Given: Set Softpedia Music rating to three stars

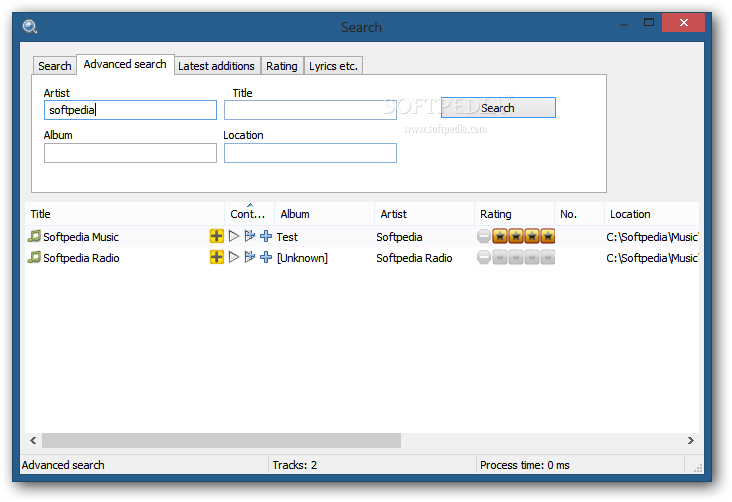Looking at the screenshot, I should click(x=532, y=236).
